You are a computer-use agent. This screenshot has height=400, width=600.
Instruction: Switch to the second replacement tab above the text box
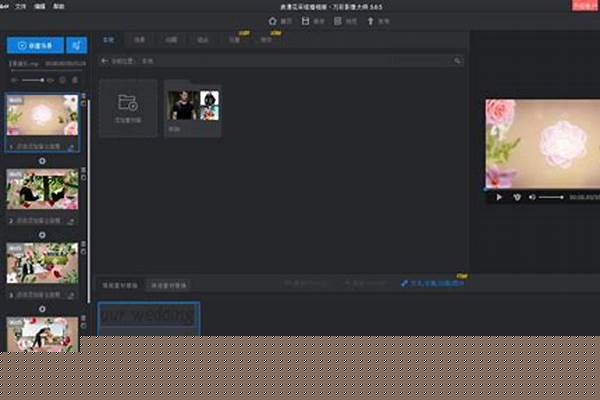click(169, 285)
